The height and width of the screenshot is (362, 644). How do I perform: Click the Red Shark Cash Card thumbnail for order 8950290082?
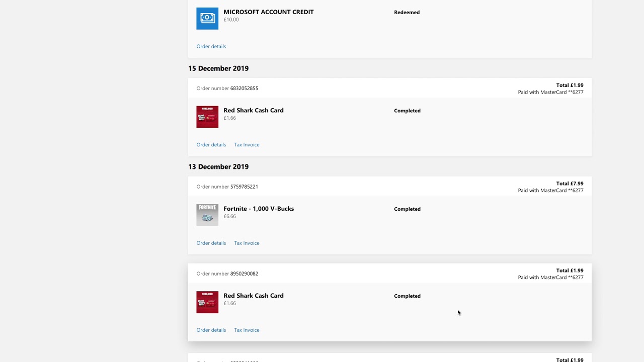tap(207, 302)
